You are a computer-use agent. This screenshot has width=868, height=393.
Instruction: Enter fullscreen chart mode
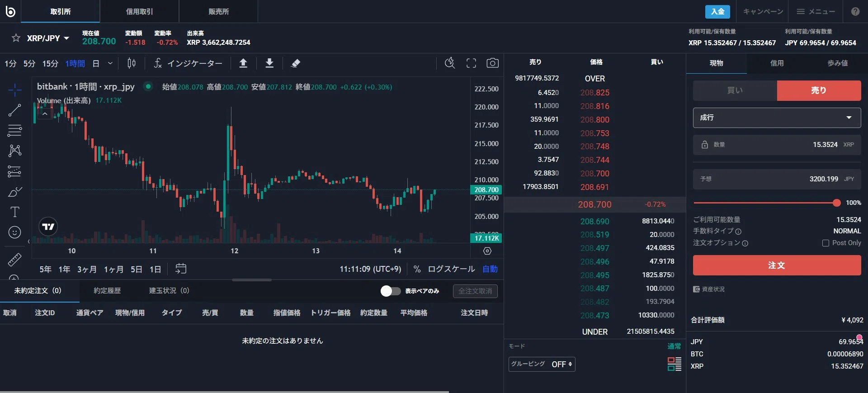[471, 63]
